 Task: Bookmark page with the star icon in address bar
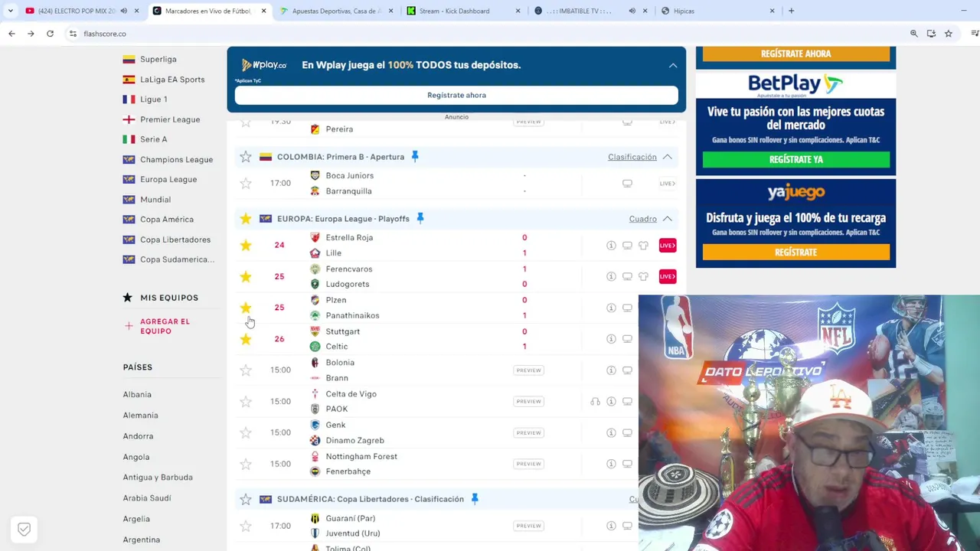949,34
